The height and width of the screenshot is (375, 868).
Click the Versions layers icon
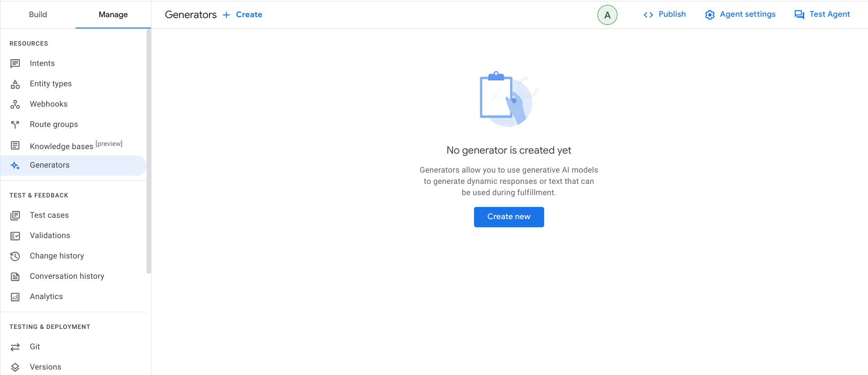tap(15, 367)
